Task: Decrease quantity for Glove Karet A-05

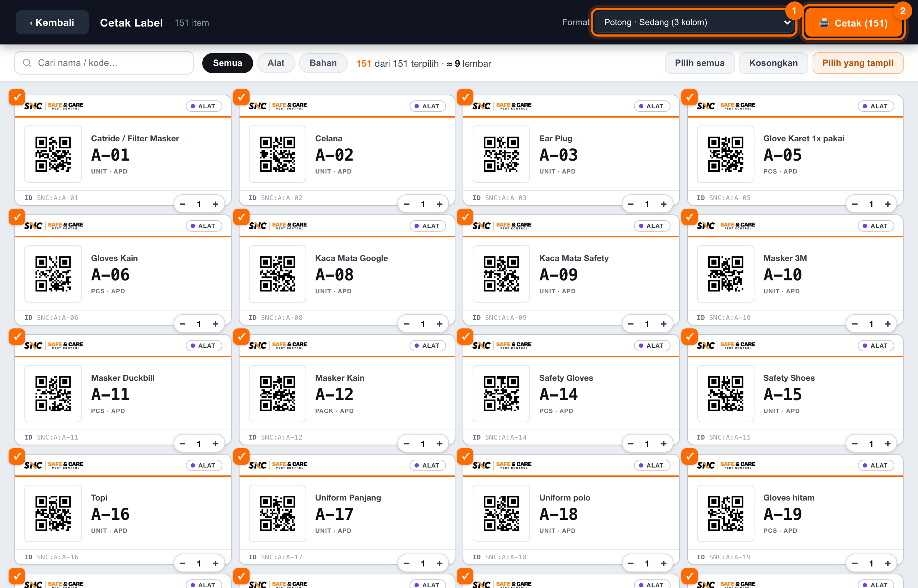Action: [x=855, y=204]
